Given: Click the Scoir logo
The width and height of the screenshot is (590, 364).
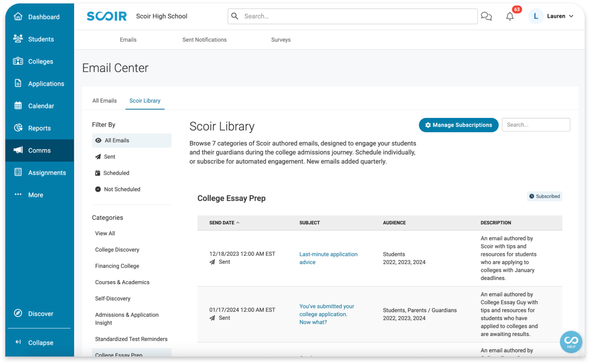Looking at the screenshot, I should pos(107,16).
